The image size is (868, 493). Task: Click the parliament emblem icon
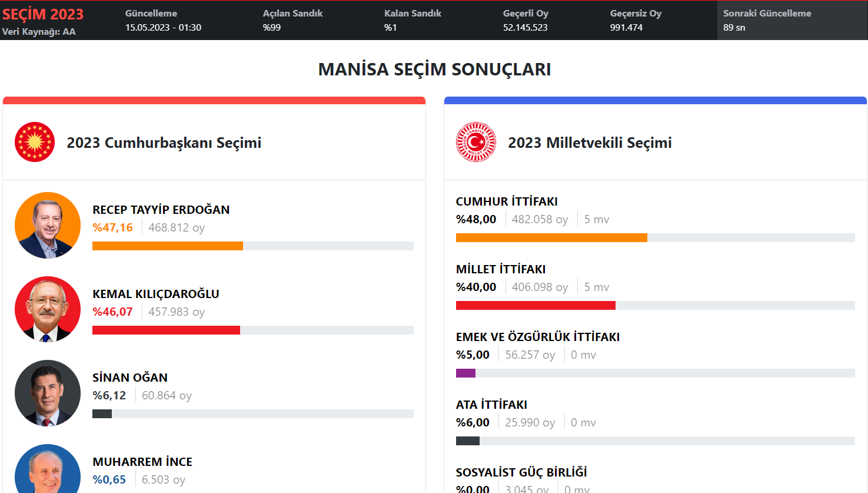point(476,142)
